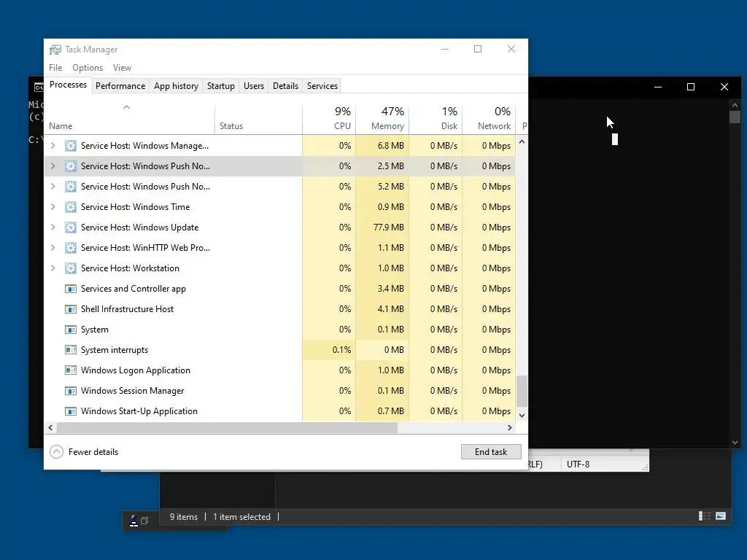The width and height of the screenshot is (747, 560).
Task: Sort processes by Disk column header
Action: coord(436,119)
